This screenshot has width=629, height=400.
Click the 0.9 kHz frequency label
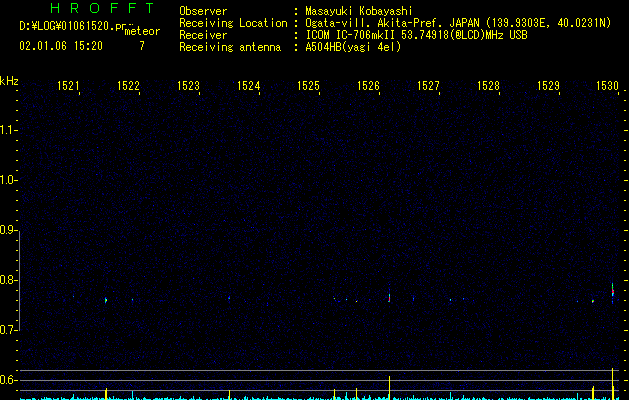7,230
